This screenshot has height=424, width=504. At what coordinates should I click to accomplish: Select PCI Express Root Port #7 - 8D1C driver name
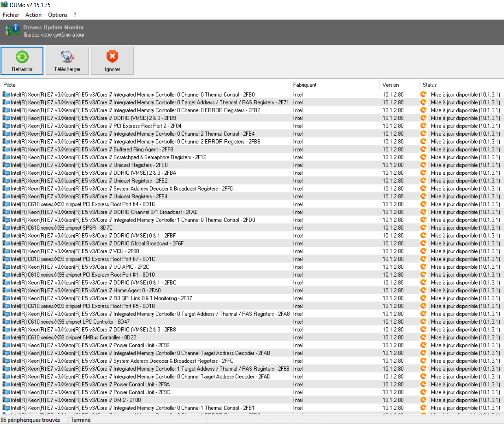point(83,259)
